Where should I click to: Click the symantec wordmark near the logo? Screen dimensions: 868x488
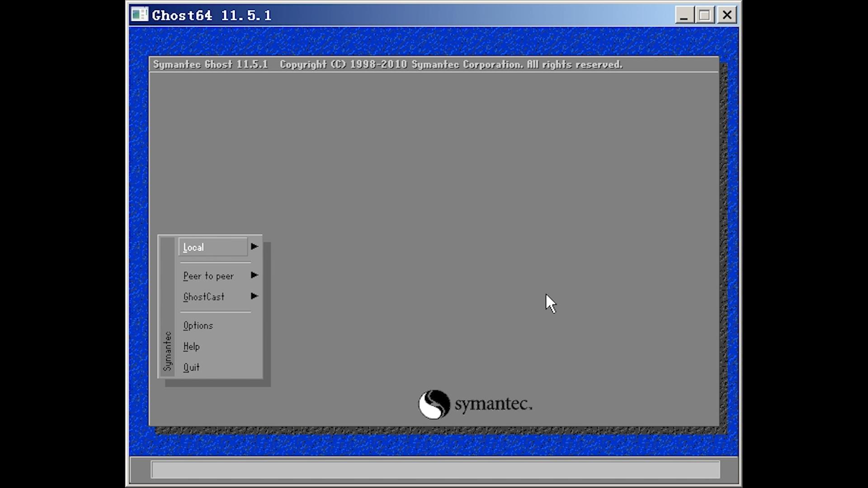pos(493,404)
